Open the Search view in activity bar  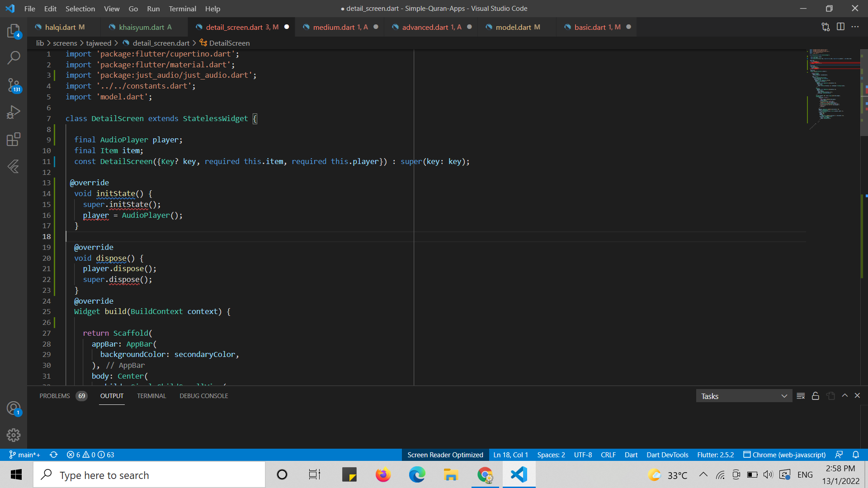coord(14,58)
